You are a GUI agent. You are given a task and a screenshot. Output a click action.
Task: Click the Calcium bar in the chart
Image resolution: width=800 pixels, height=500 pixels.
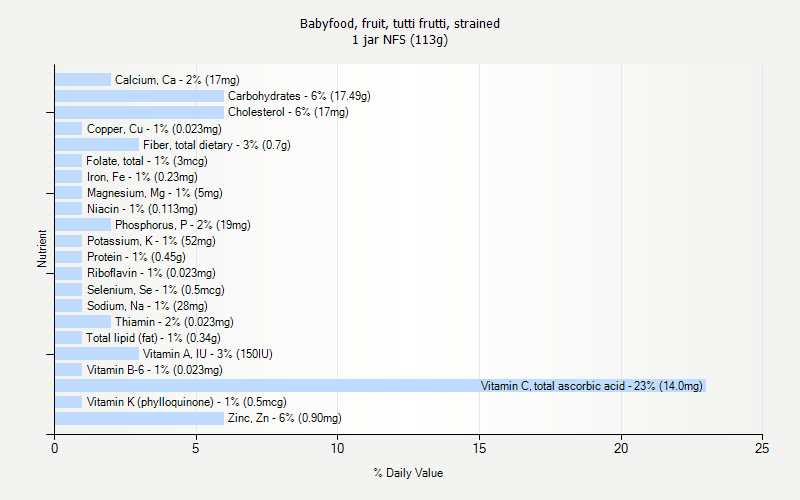(x=83, y=80)
